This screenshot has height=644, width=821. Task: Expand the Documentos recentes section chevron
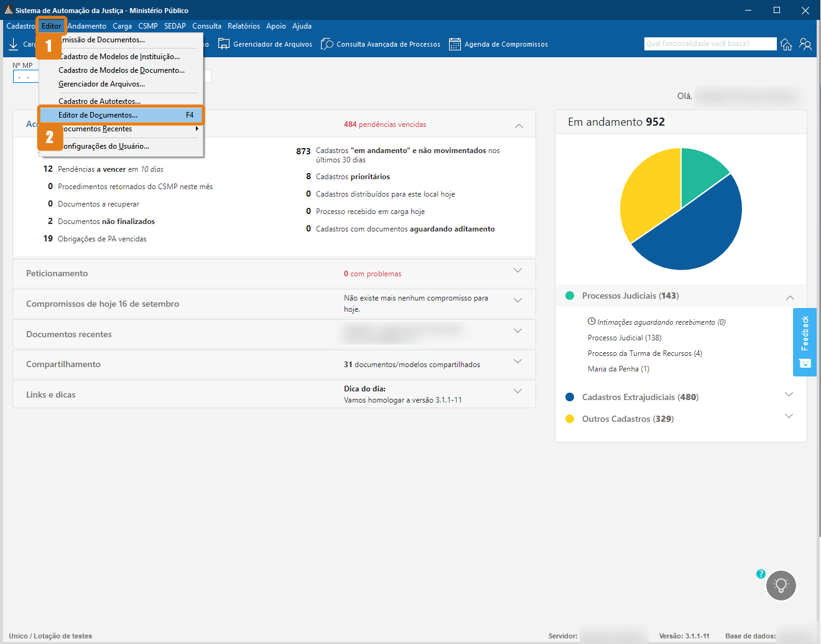click(x=517, y=331)
